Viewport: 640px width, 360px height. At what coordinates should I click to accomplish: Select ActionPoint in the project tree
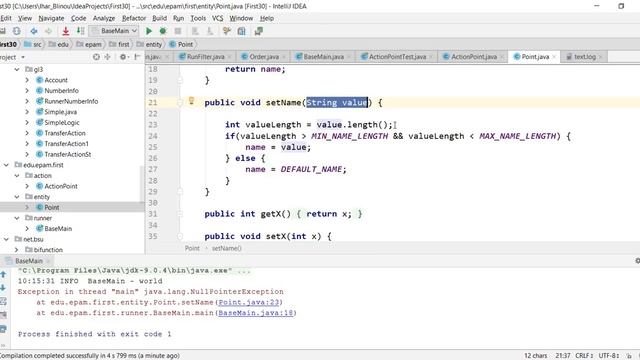(x=61, y=186)
